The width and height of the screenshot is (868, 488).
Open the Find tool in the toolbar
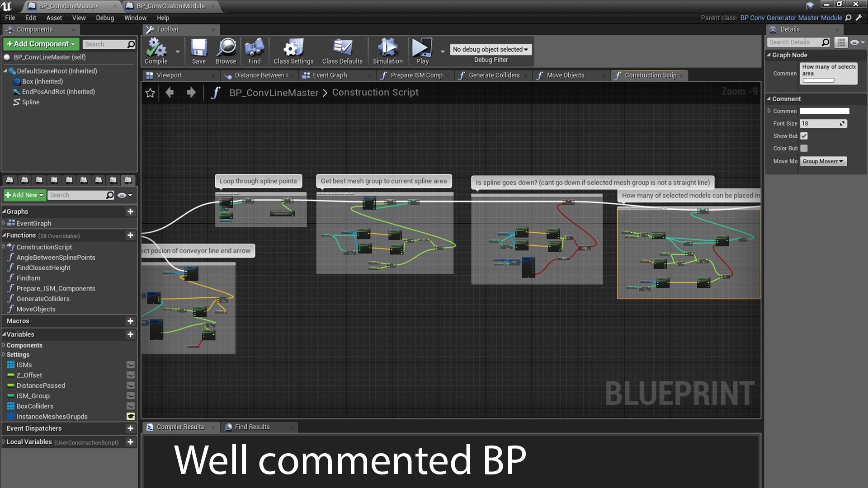(255, 51)
